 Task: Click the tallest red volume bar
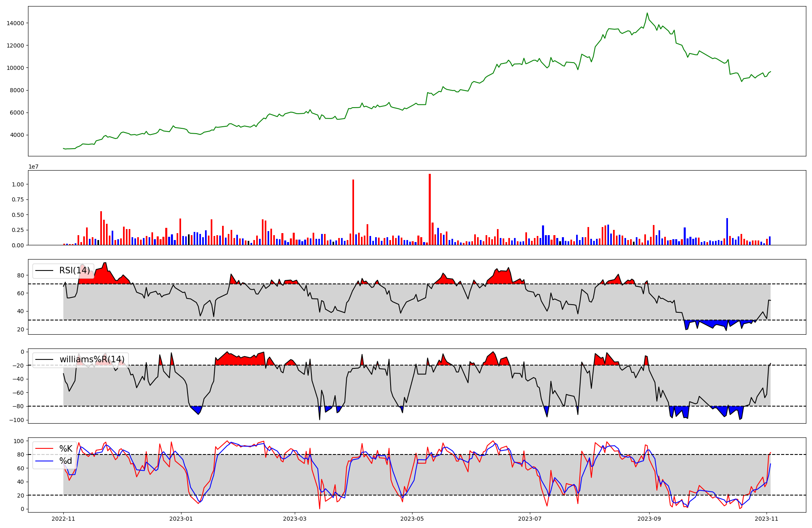[x=430, y=209]
